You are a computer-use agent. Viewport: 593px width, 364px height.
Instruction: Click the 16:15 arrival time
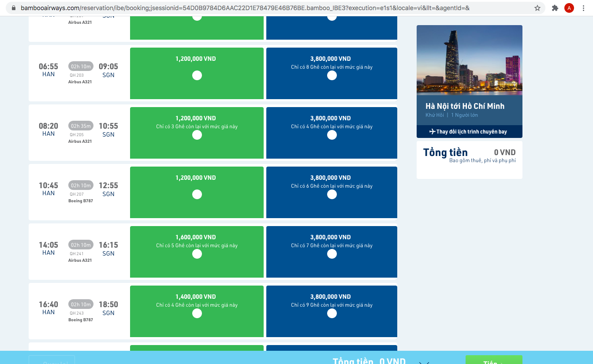click(x=108, y=245)
